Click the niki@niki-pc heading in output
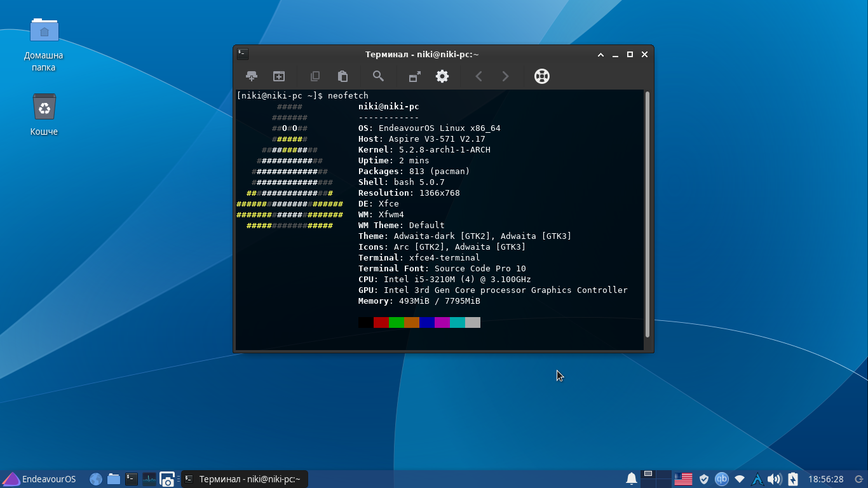The height and width of the screenshot is (488, 868). pyautogui.click(x=389, y=106)
